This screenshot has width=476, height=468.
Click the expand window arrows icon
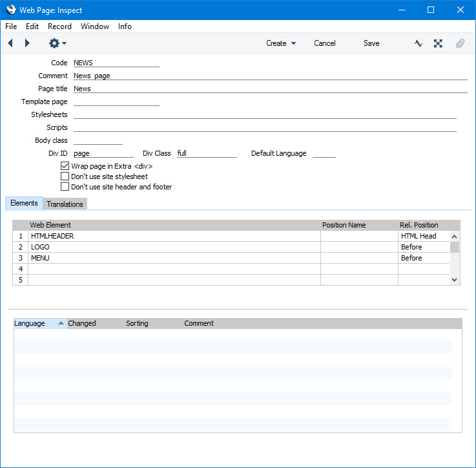click(438, 43)
